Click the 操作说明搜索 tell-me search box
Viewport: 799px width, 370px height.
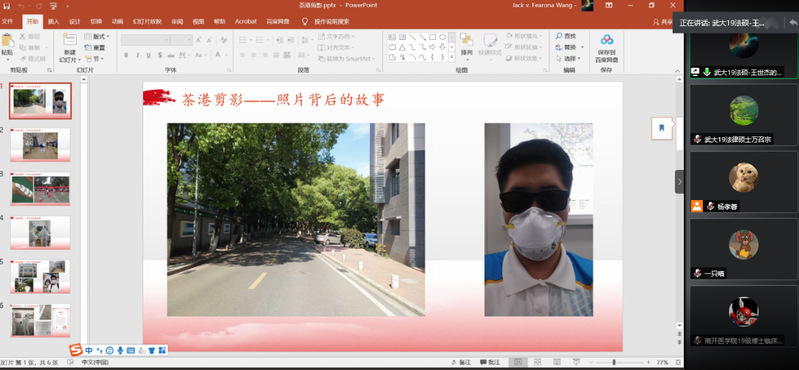pos(332,21)
